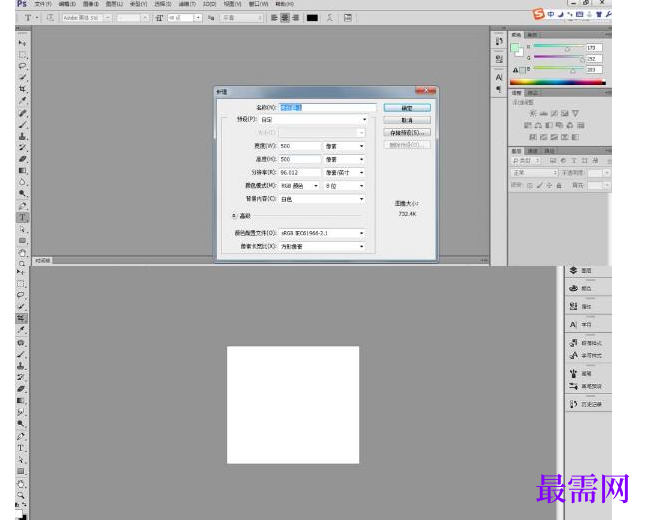This screenshot has height=520, width=648.
Task: Open the 文件 (File) menu
Action: pyautogui.click(x=42, y=4)
